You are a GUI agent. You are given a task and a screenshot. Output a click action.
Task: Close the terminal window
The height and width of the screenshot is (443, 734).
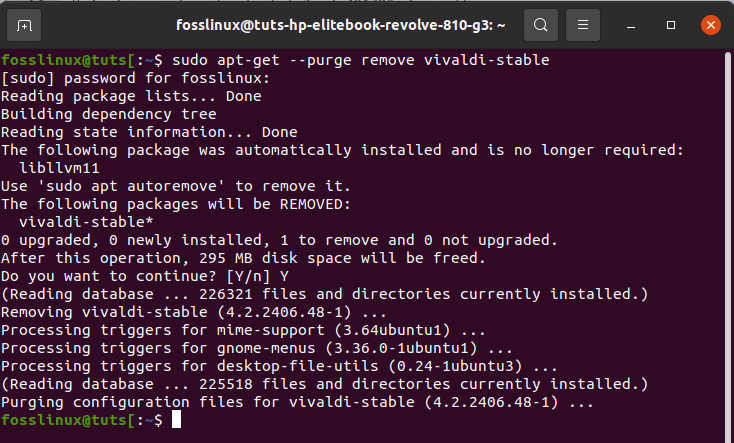point(709,23)
